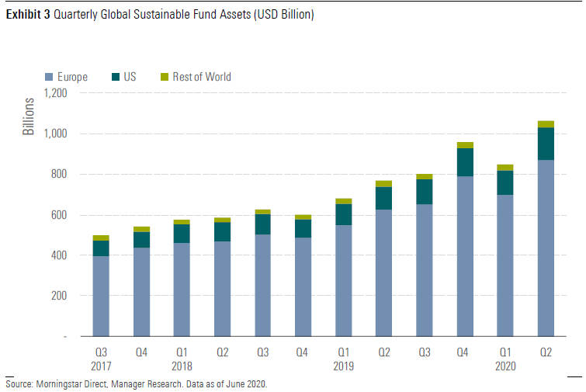586x392 pixels.
Task: Select the 'Rest of World' legend label
Action: tap(202, 77)
